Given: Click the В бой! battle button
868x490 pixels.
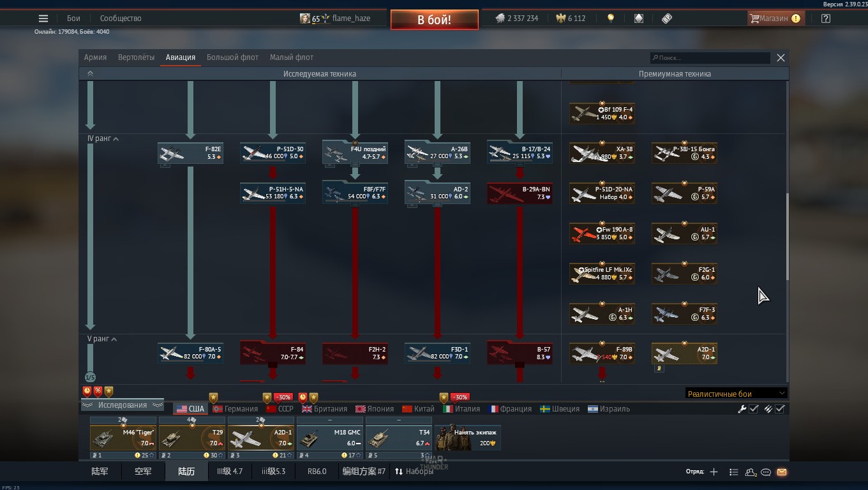Looking at the screenshot, I should [x=435, y=20].
